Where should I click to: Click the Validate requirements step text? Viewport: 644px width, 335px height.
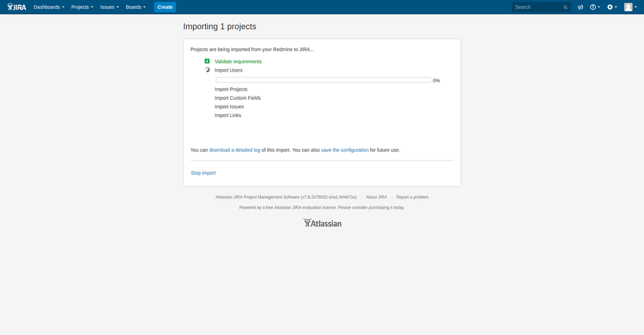pyautogui.click(x=238, y=62)
